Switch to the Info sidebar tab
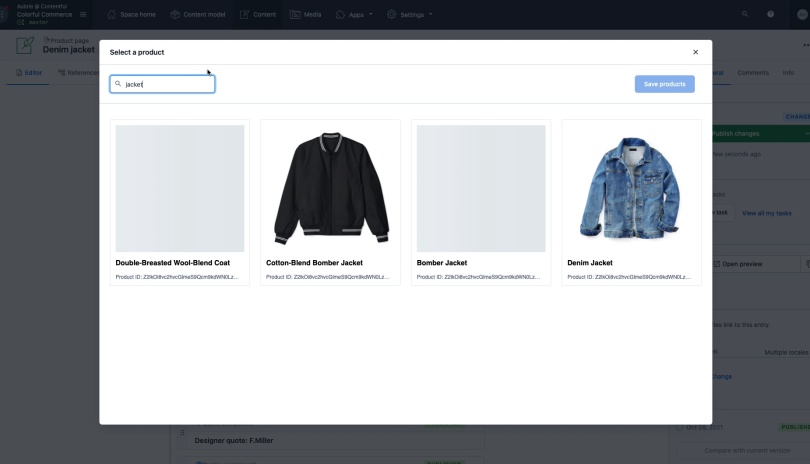Image resolution: width=810 pixels, height=464 pixels. [788, 73]
